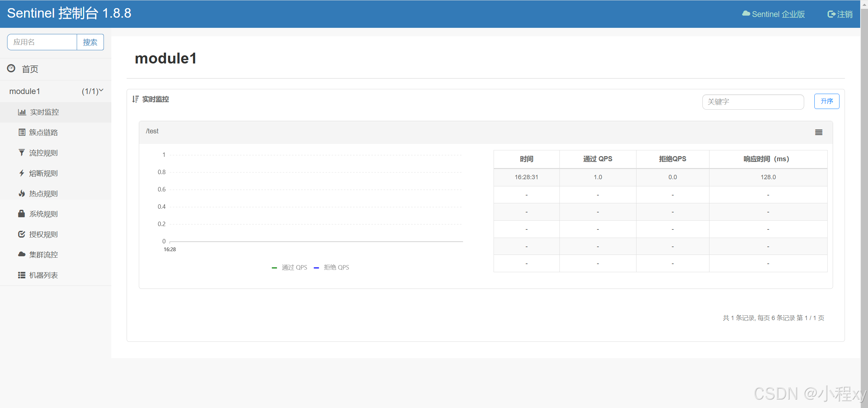The height and width of the screenshot is (408, 868).
Task: Open the 首页 menu item
Action: pos(55,69)
